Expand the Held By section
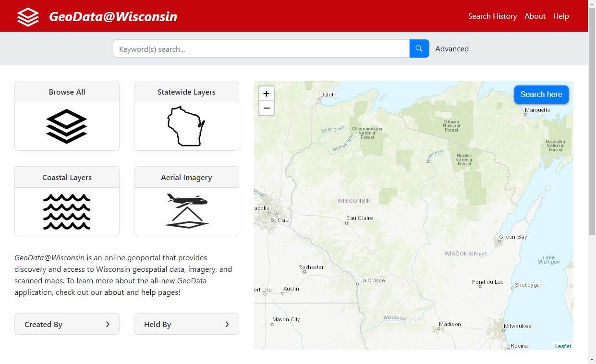596x364 pixels. [186, 324]
